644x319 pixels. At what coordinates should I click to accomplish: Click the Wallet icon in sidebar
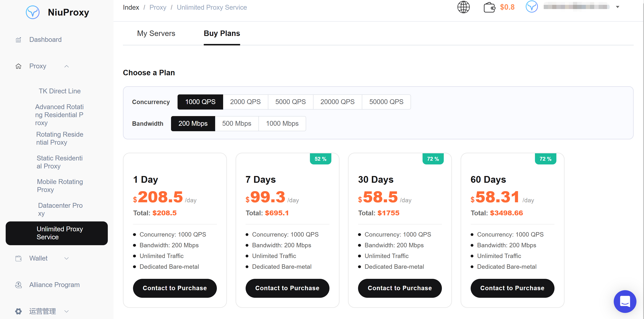[x=18, y=258]
